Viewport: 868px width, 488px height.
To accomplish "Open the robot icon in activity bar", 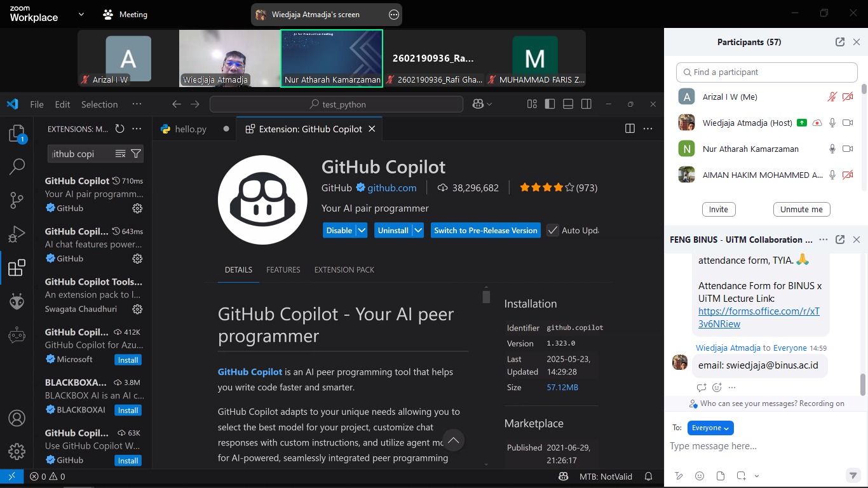I will coord(17,335).
